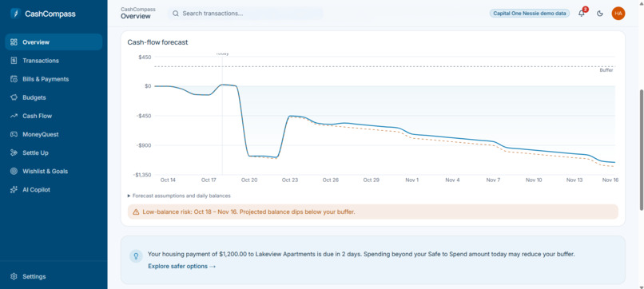Click the Nov 1 axis label
This screenshot has width=644, height=289.
411,180
